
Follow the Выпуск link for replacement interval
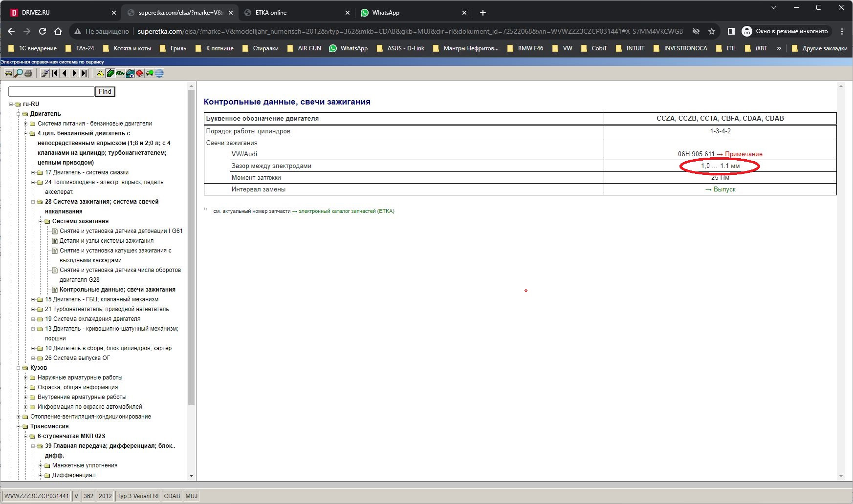click(724, 189)
